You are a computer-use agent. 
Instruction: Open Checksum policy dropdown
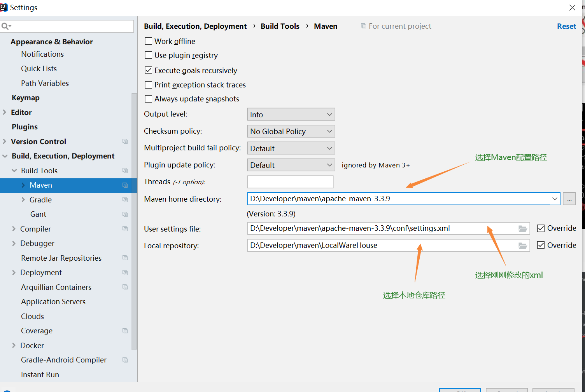coord(291,131)
